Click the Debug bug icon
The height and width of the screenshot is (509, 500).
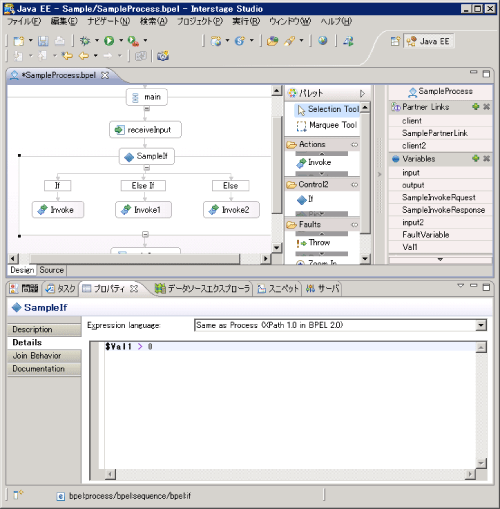[85, 41]
